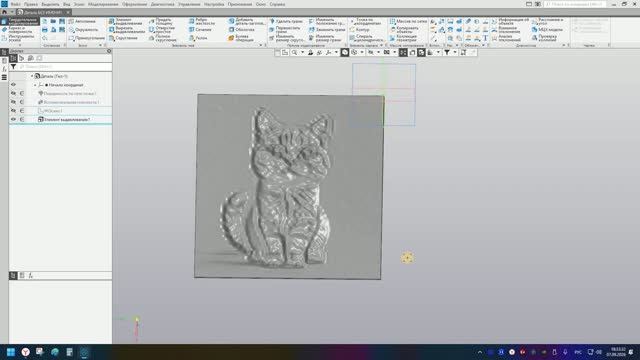Expand the Начало координат node

pos(36,85)
